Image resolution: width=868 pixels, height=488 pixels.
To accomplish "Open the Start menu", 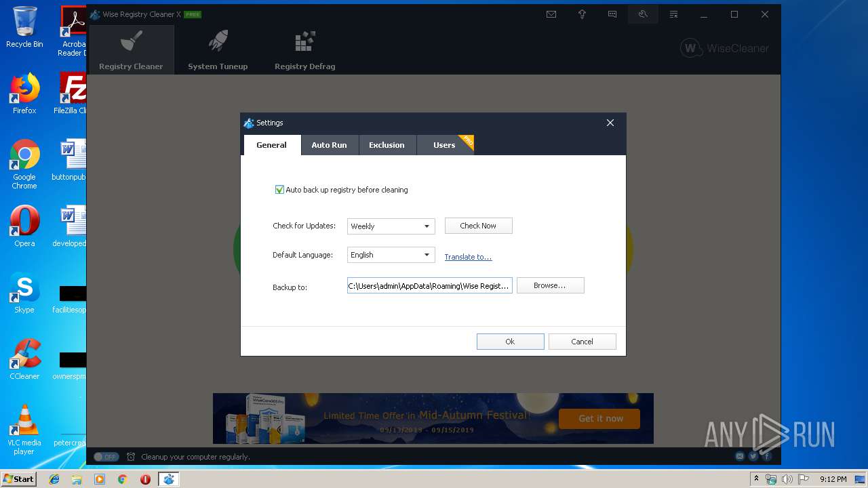I will point(19,479).
